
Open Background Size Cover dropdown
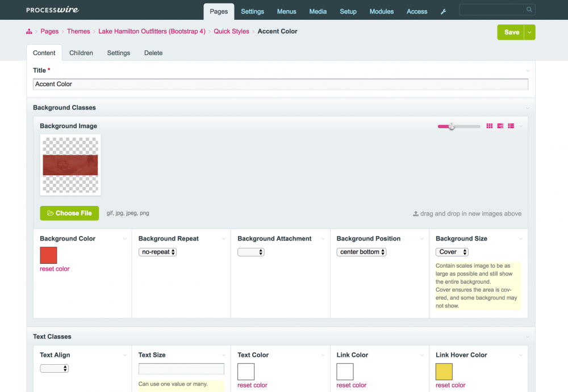tap(452, 252)
